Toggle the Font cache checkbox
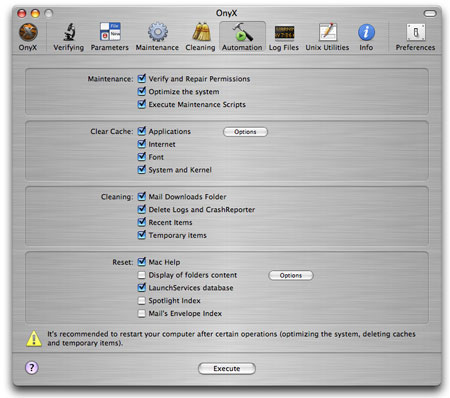Image resolution: width=450 pixels, height=398 pixels. tap(142, 157)
